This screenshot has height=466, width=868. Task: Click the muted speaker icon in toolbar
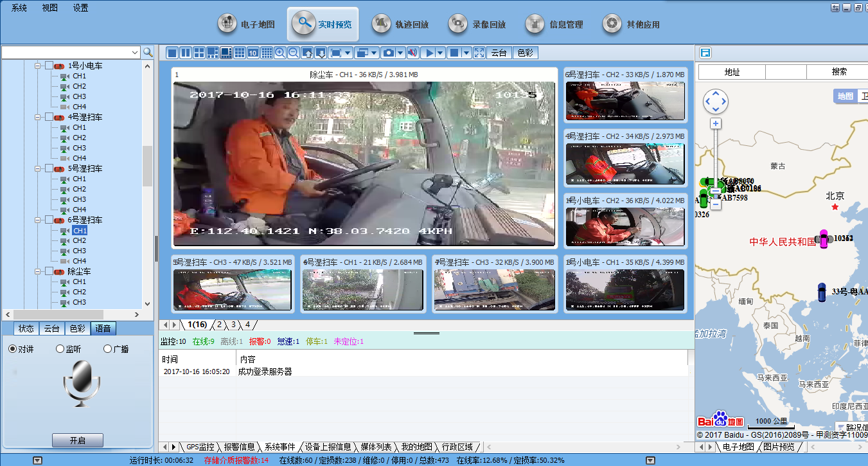tap(412, 53)
